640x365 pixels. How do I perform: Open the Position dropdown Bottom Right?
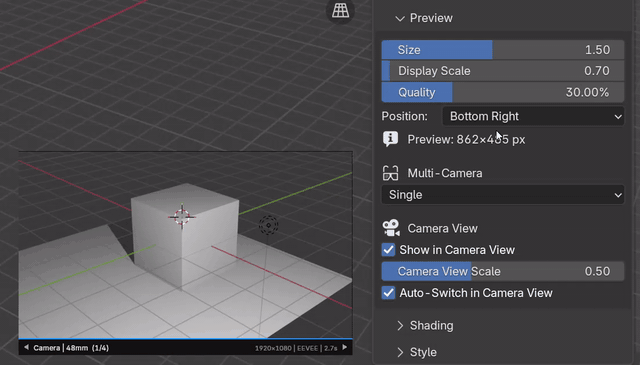tap(533, 116)
